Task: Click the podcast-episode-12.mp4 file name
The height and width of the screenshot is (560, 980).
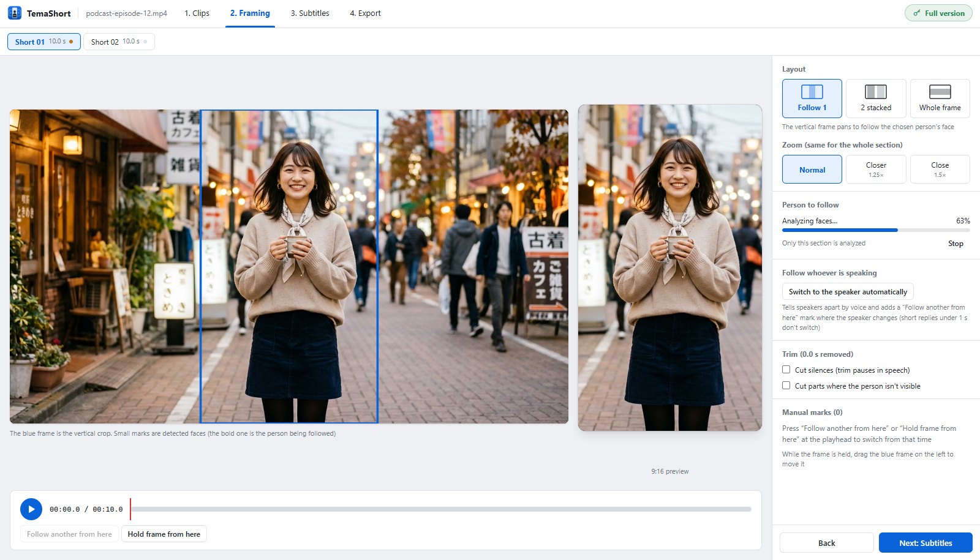Action: click(x=126, y=13)
